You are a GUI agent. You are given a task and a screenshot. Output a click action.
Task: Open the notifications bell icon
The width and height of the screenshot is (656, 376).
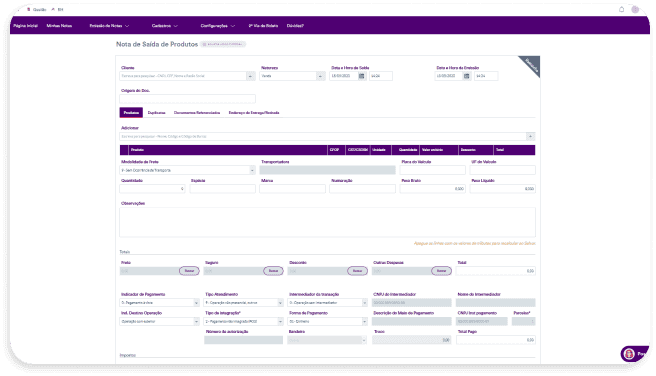coord(621,9)
